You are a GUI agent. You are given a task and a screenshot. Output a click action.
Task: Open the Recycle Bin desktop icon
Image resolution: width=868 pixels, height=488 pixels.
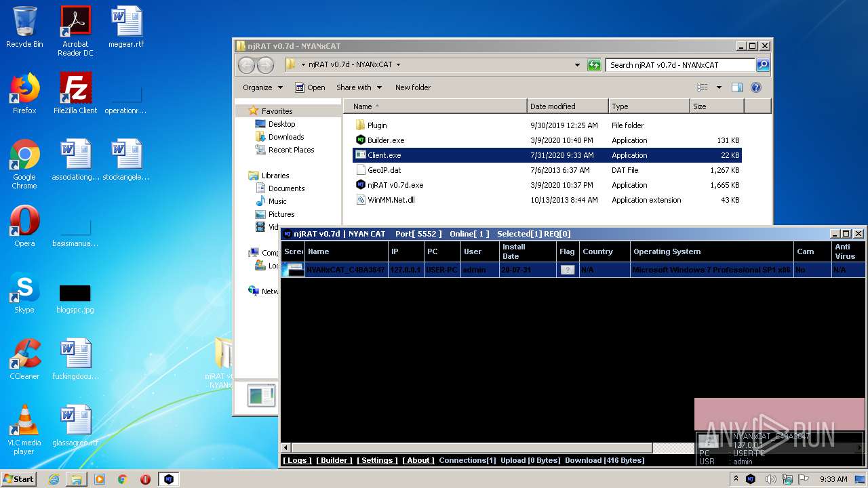point(24,28)
